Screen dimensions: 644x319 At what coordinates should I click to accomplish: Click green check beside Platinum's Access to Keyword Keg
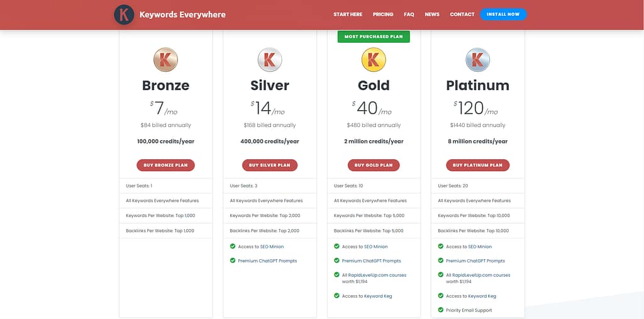click(x=441, y=296)
